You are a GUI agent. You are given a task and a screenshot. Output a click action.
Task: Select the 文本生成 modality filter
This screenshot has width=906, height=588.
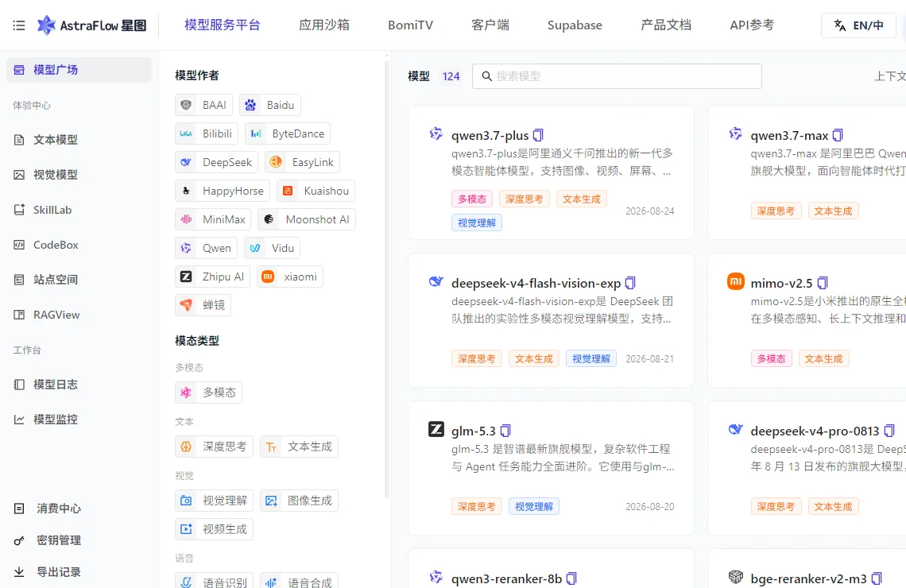point(299,447)
